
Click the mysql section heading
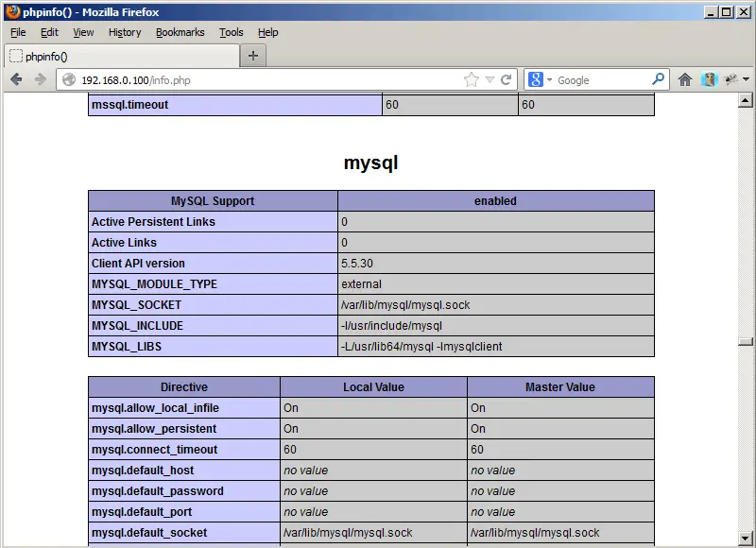pos(370,163)
